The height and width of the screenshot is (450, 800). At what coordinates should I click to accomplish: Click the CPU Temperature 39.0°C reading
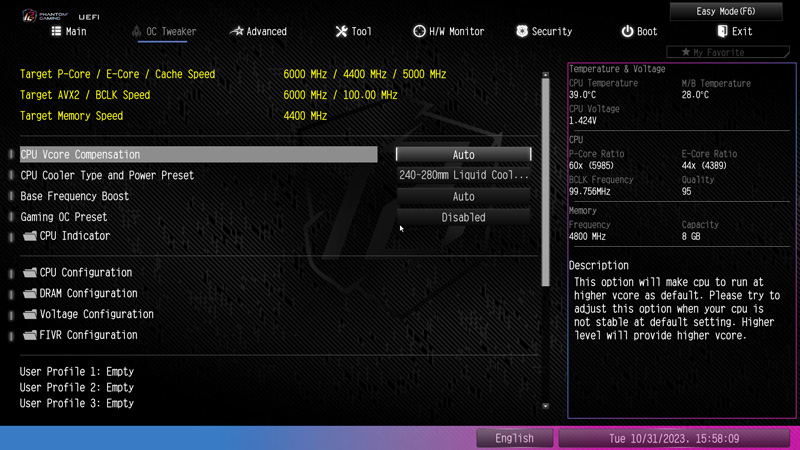pos(582,95)
